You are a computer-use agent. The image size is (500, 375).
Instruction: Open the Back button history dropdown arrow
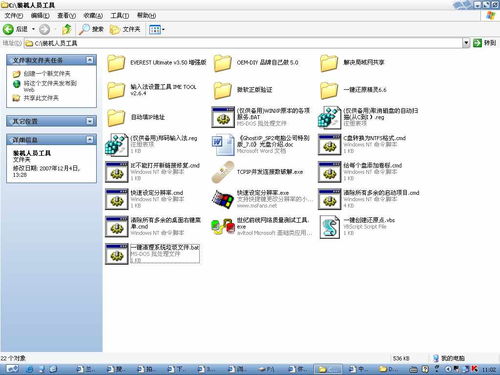[x=33, y=29]
